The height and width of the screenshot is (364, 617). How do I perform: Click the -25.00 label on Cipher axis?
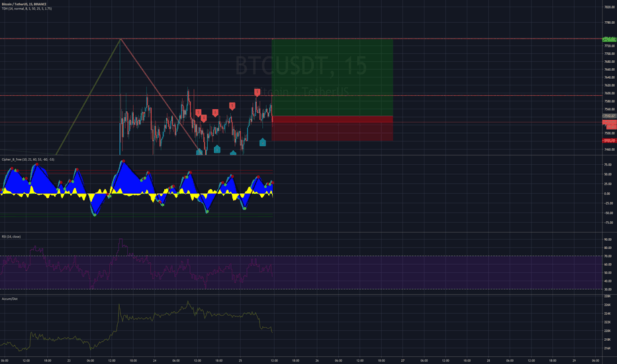pyautogui.click(x=608, y=203)
